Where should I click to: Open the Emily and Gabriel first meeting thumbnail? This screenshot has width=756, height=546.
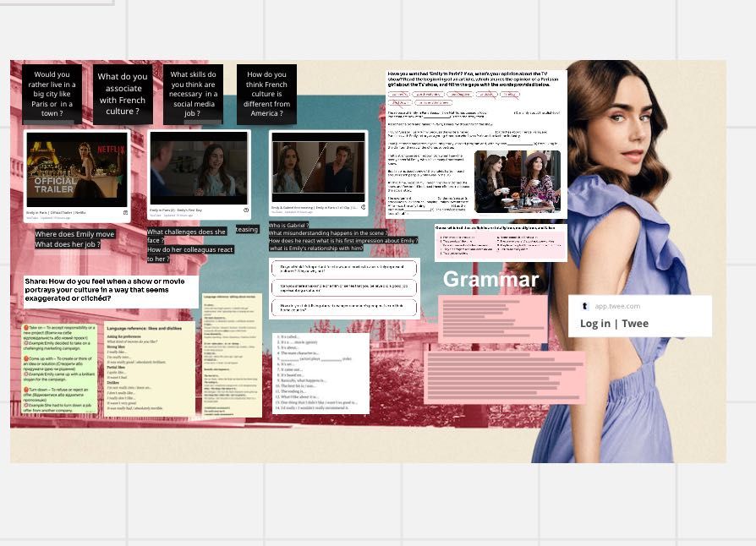318,167
